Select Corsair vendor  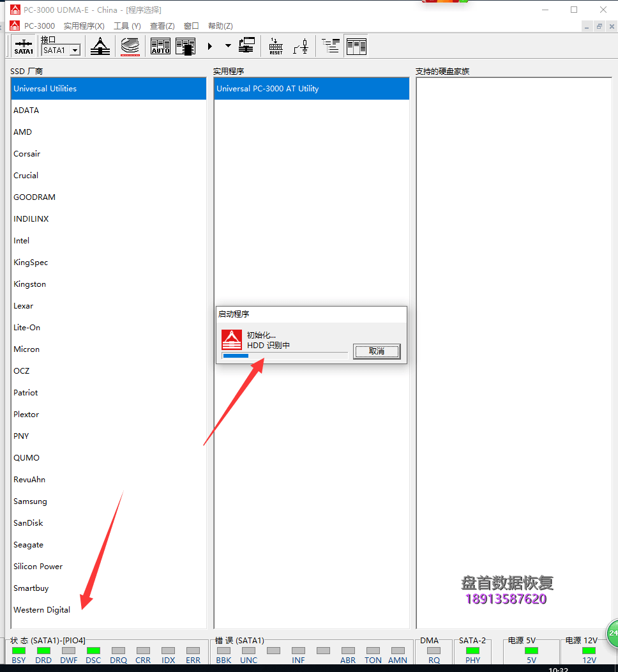click(109, 154)
